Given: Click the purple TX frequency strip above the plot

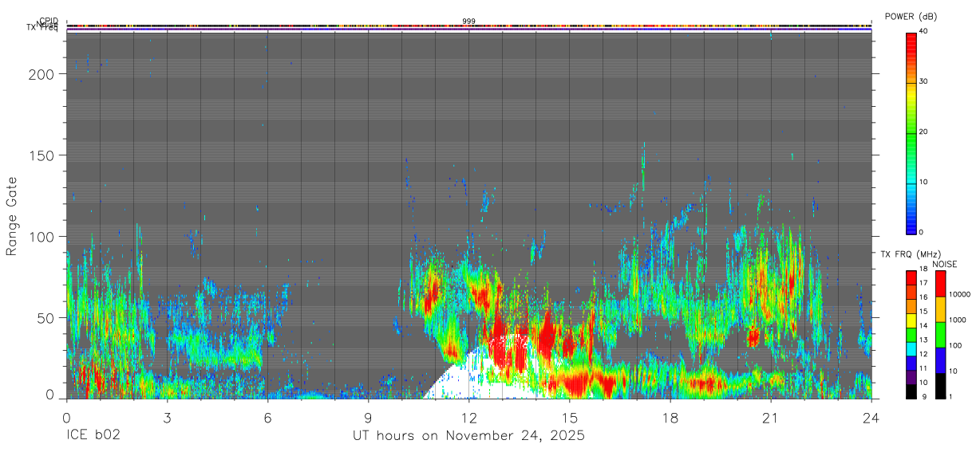Looking at the screenshot, I should tap(468, 30).
